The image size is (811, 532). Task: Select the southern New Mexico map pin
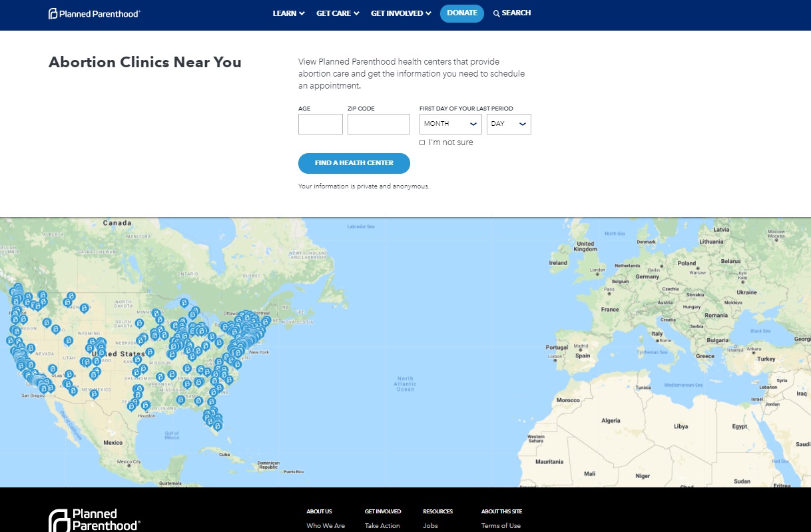(x=94, y=394)
